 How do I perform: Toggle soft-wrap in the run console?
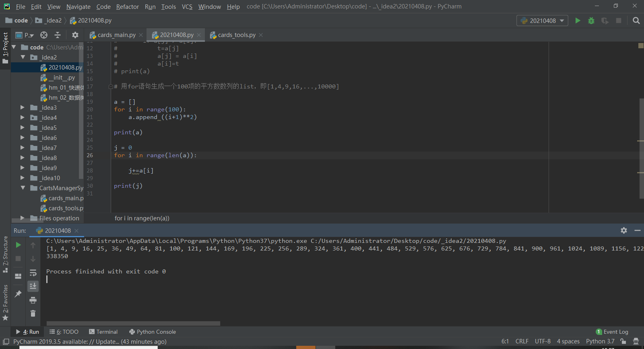pos(33,273)
